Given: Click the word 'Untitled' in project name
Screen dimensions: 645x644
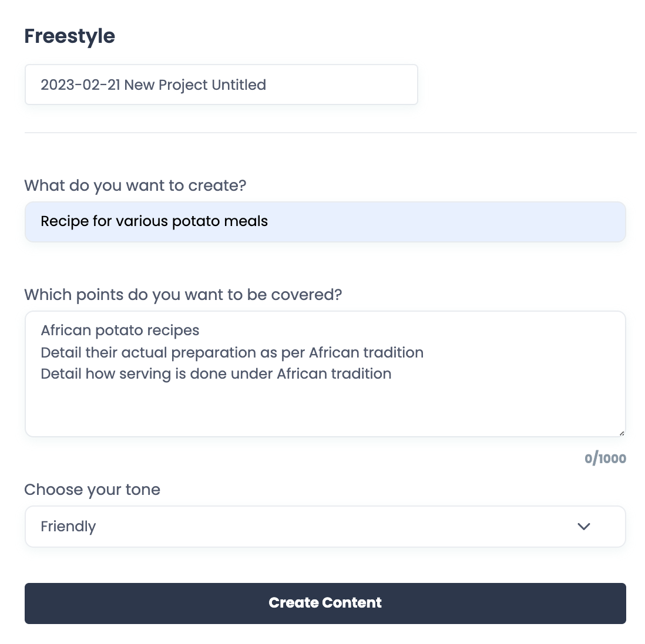Looking at the screenshot, I should (238, 85).
